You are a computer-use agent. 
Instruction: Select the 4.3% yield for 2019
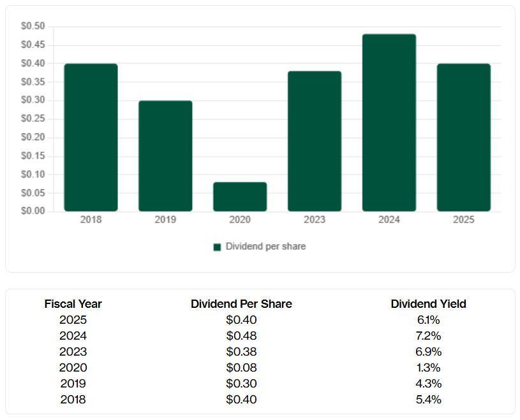(428, 384)
